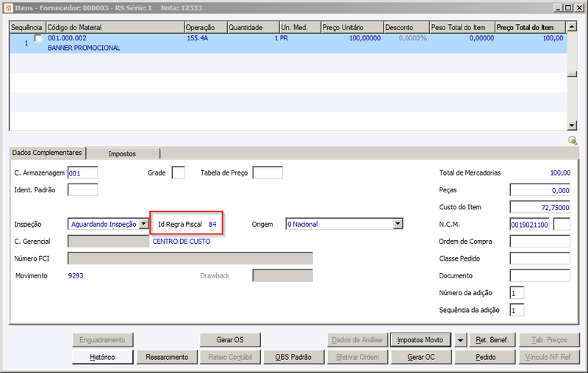The width and height of the screenshot is (588, 373).
Task: Click the N.C.M. field with 0019021100
Action: pyautogui.click(x=530, y=225)
